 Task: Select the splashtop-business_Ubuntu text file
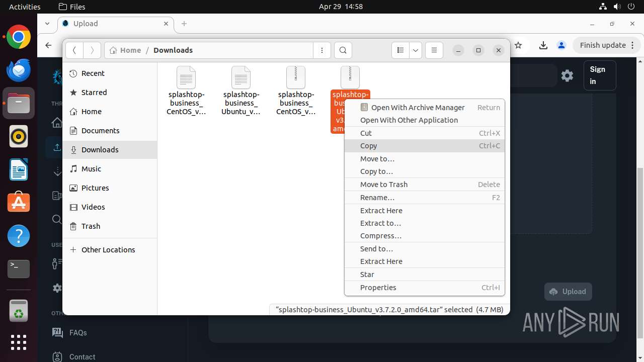tap(241, 91)
